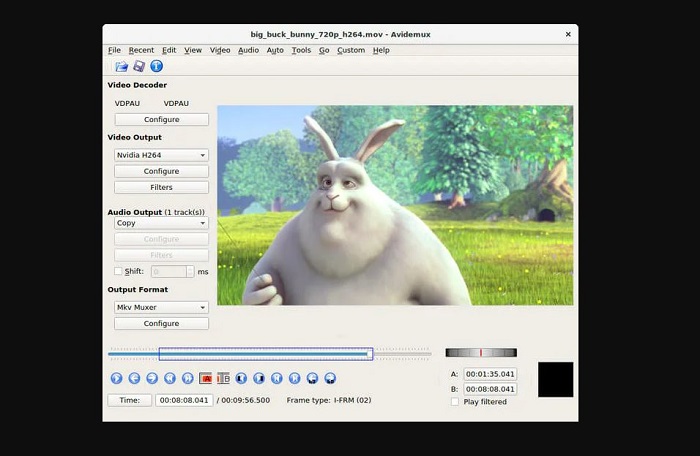Open the Auto menu
The image size is (700, 456).
[x=275, y=50]
